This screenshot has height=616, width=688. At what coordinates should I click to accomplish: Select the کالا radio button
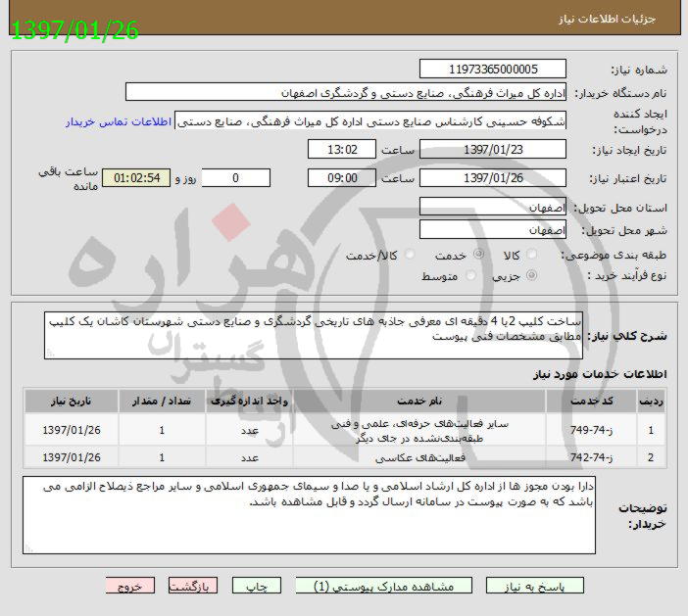pos(531,255)
